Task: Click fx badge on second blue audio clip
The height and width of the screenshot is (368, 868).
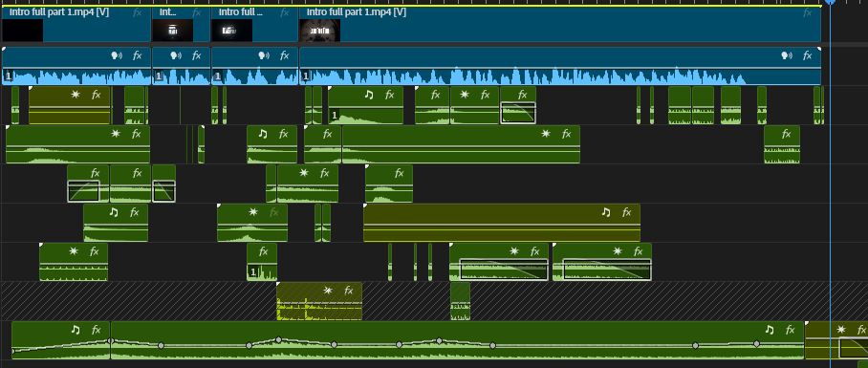Action: coord(197,55)
